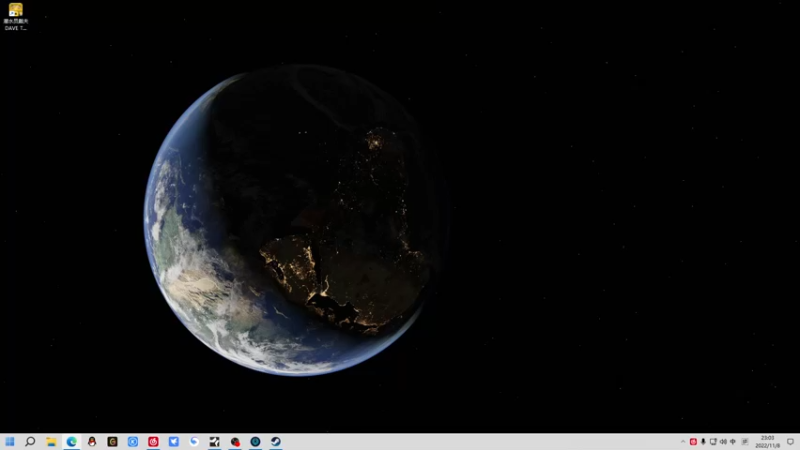This screenshot has width=800, height=450.
Task: Toggle Chinese input mode indicator
Action: (733, 442)
